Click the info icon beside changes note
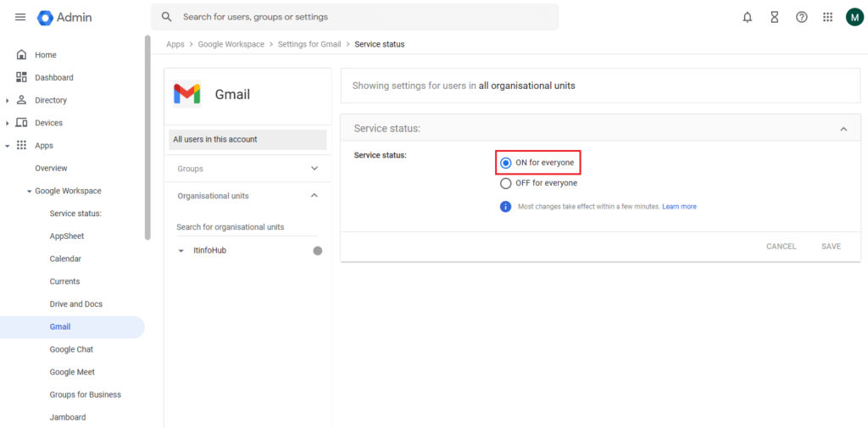The image size is (868, 428). coord(506,207)
